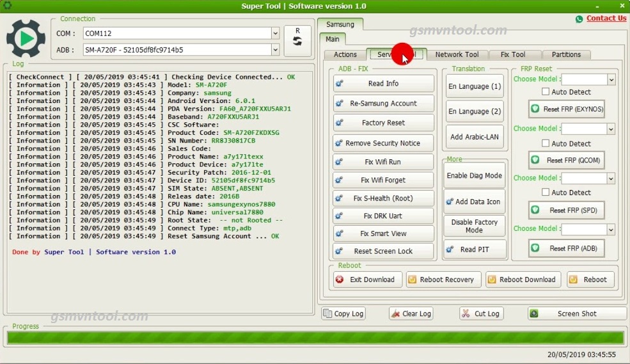The image size is (630, 364).
Task: Click the En Language (2) button
Action: (475, 111)
